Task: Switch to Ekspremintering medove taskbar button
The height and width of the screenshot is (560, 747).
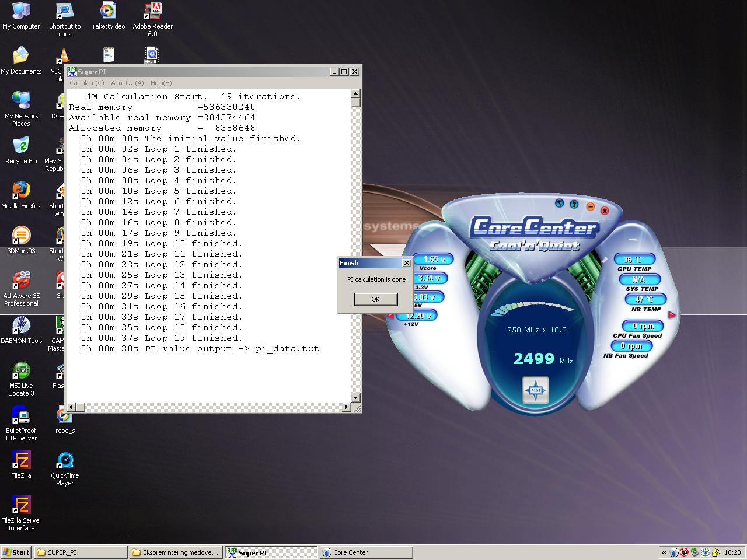Action: [x=176, y=552]
